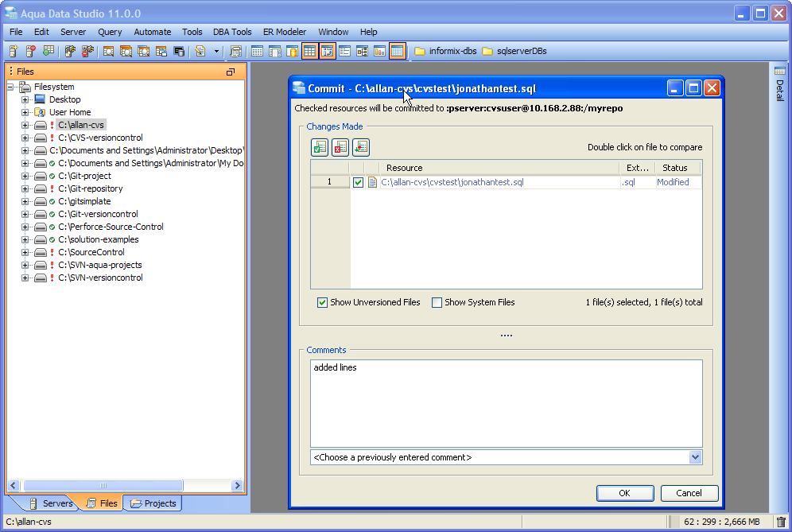Click inside the Comments text area

[506, 403]
